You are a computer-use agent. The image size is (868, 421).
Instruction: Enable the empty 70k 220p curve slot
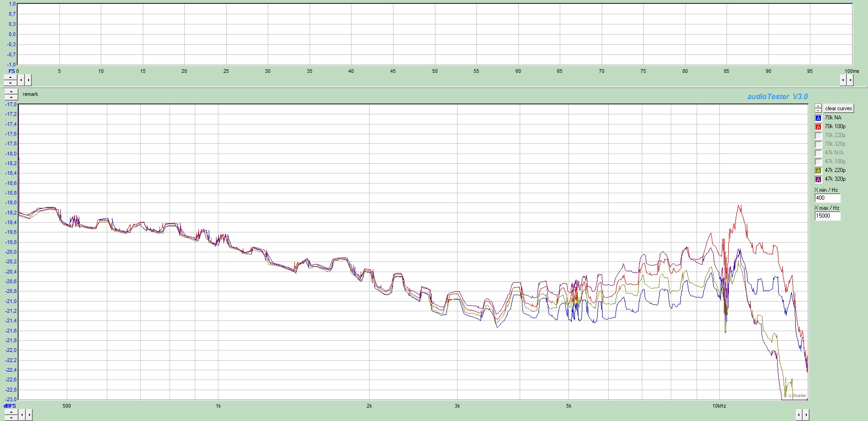818,136
